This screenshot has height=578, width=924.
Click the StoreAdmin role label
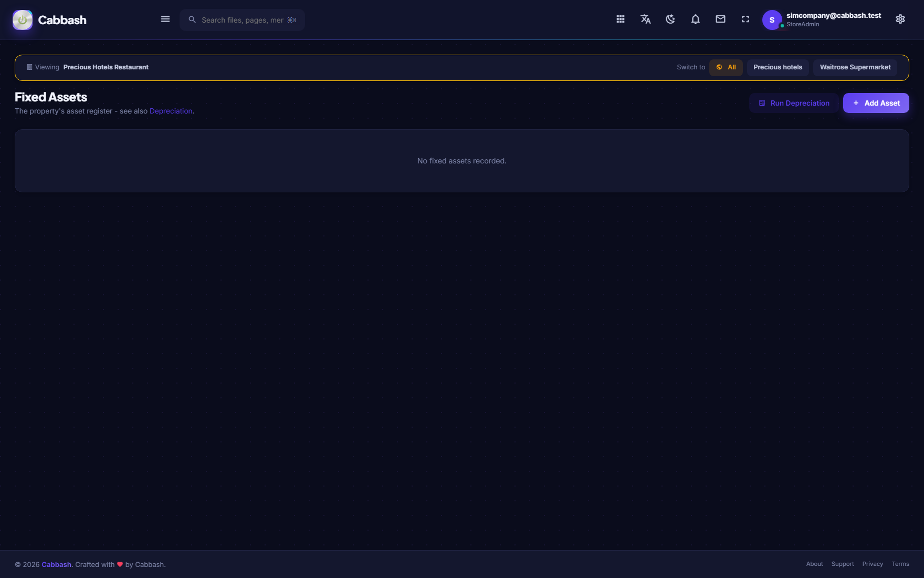[803, 25]
